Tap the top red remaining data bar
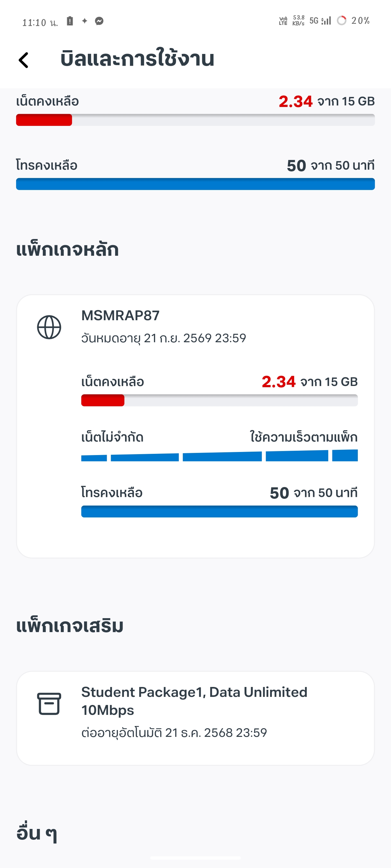Image resolution: width=391 pixels, height=868 pixels. click(x=195, y=120)
